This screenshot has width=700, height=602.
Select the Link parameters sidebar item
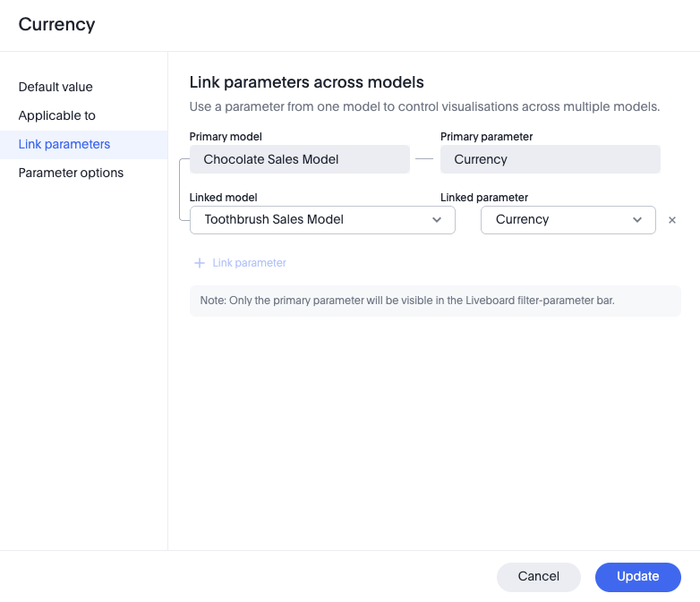coord(64,144)
